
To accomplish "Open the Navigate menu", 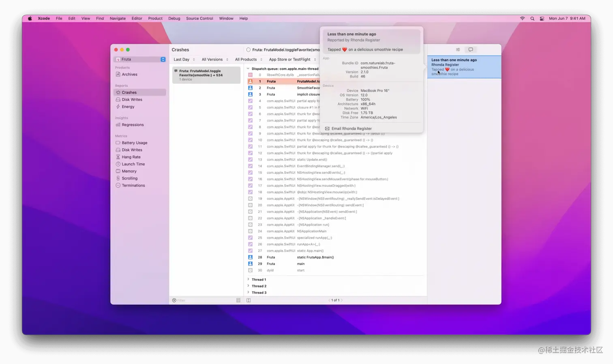I will 118,19.
